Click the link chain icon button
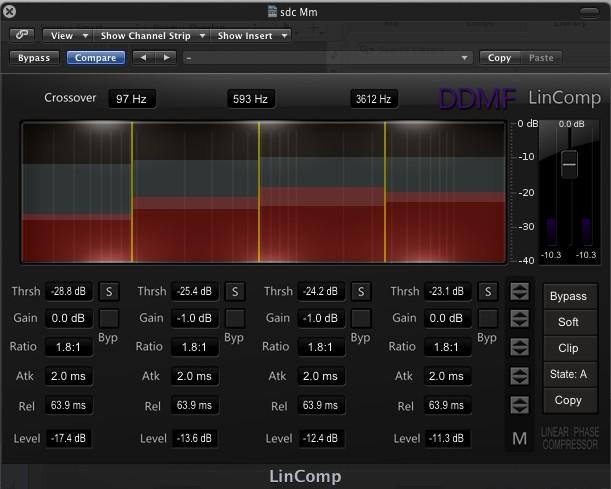Viewport: 611px width, 489px height. (22, 35)
